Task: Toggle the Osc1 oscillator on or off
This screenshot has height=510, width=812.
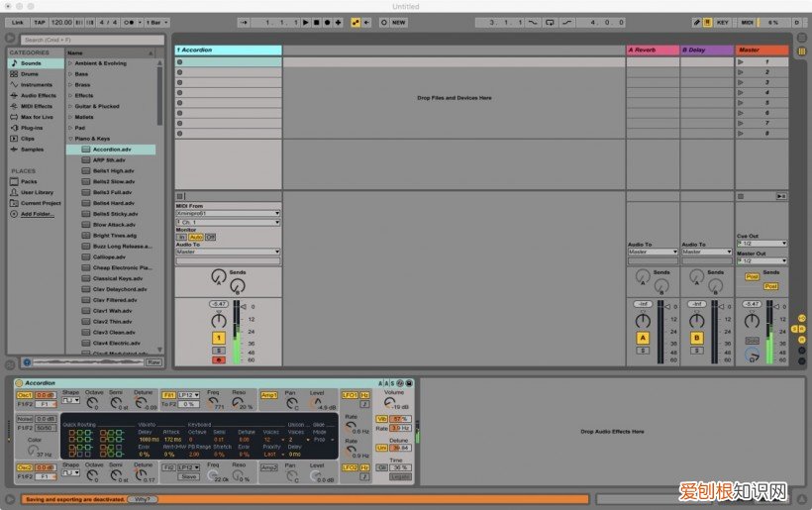Action: 25,395
